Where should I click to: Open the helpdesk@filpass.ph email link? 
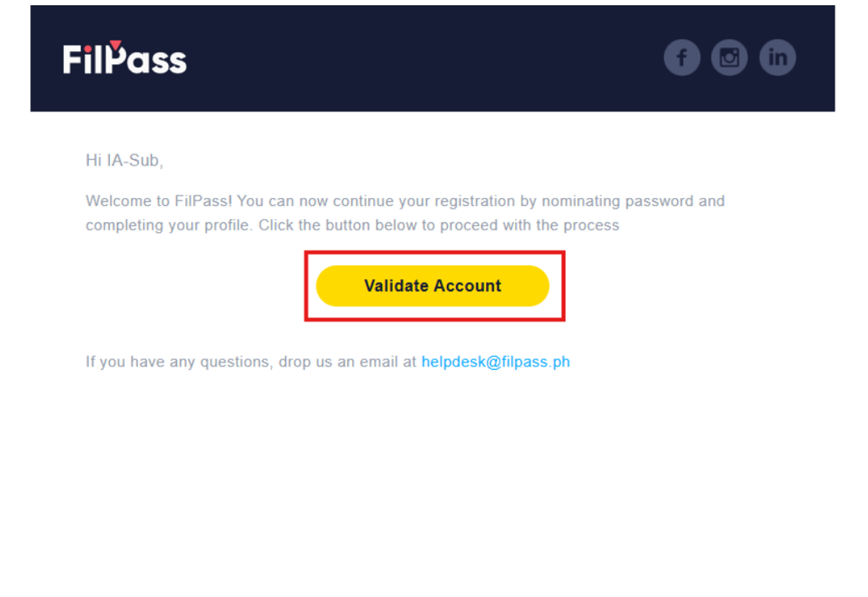click(495, 361)
